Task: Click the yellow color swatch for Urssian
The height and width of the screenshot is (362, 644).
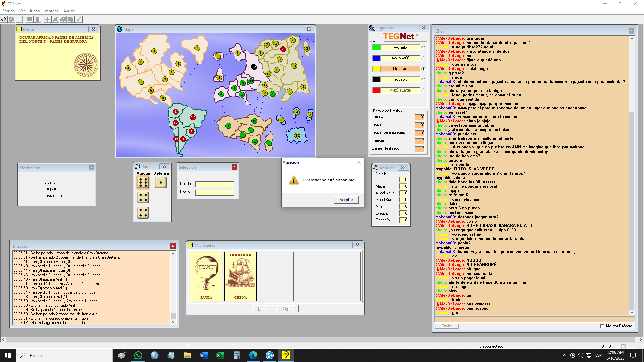Action: point(376,69)
